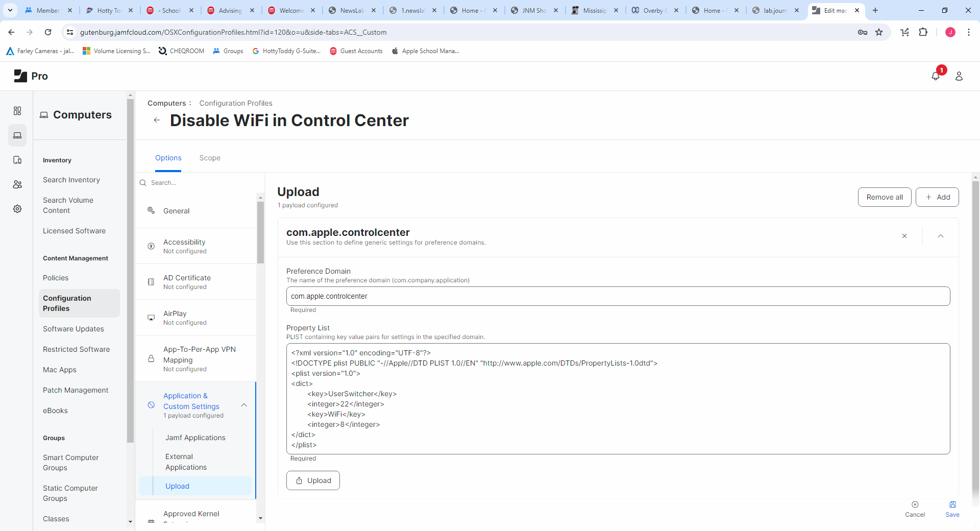This screenshot has width=980, height=531.
Task: Switch to the Hotty Toddy browser tab
Action: tap(109, 10)
